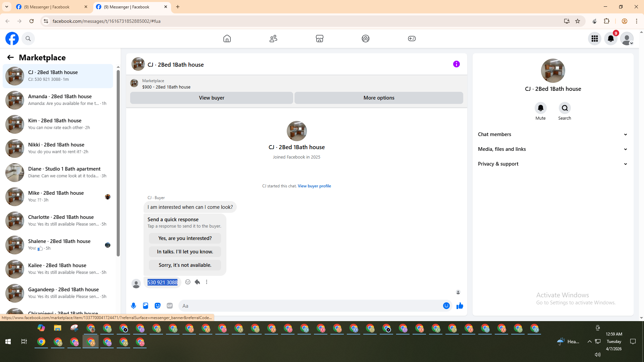Open the Windows Start menu
The image size is (644, 362).
[8, 342]
